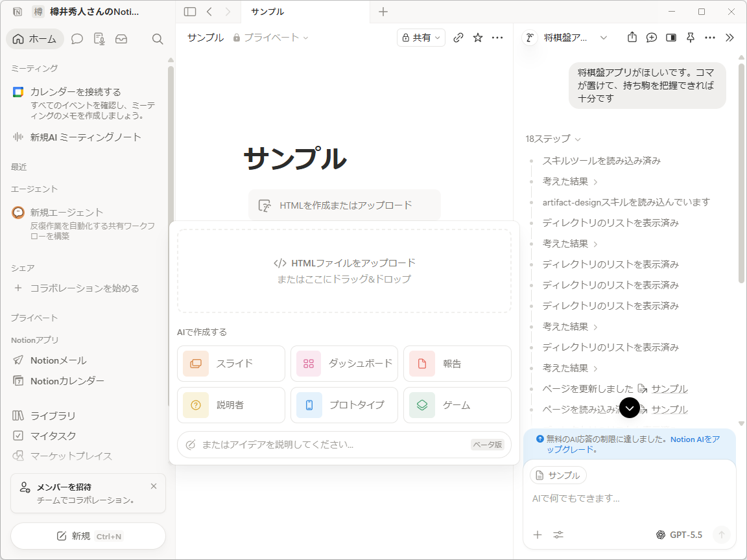Select the サンプル tab
Viewport: 747px width, 560px height.
305,12
